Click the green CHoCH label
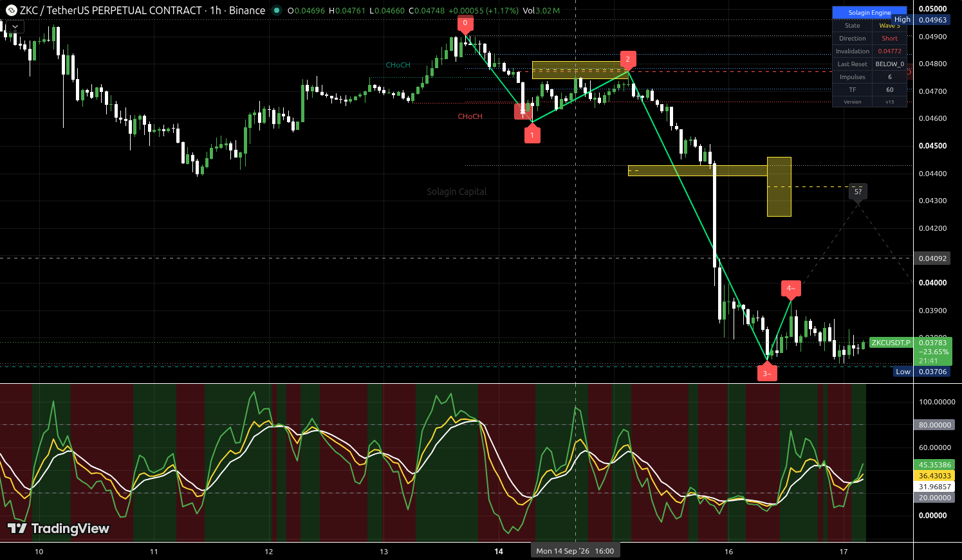The image size is (962, 560). (x=398, y=65)
